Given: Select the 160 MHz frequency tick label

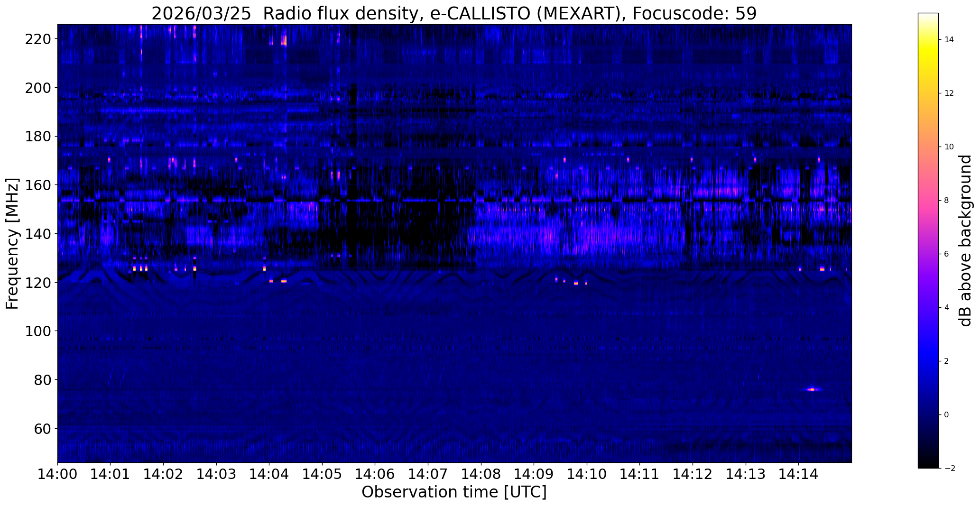Looking at the screenshot, I should (38, 185).
